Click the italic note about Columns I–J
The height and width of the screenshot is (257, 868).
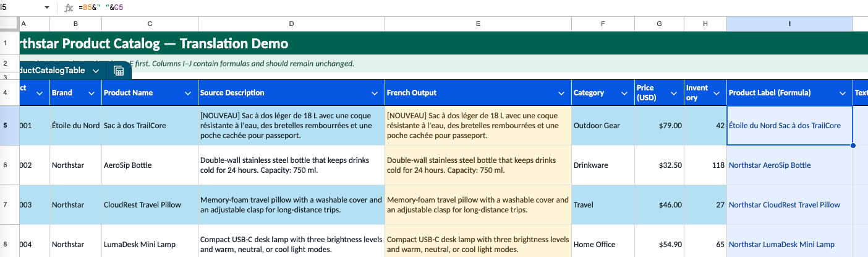click(243, 64)
